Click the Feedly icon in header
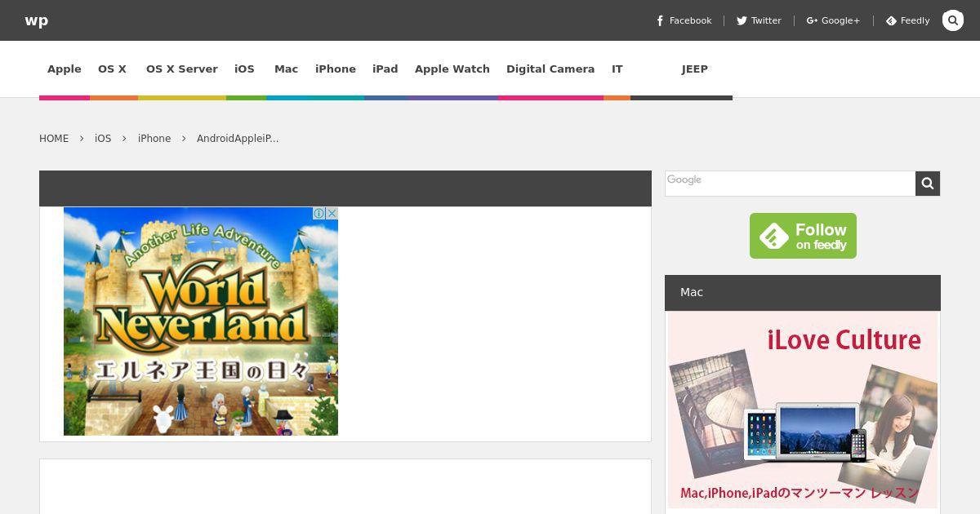Screen dimensions: 980x514 coord(891,20)
